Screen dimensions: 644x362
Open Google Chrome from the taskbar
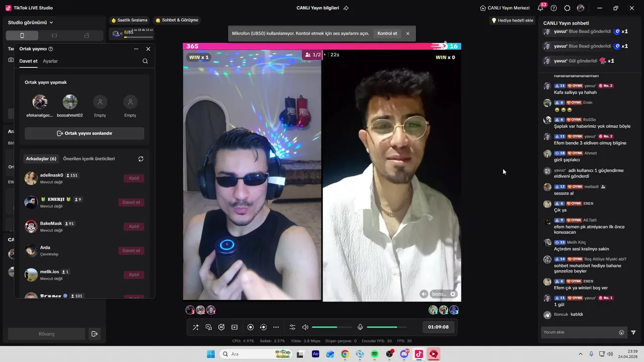coord(345,354)
